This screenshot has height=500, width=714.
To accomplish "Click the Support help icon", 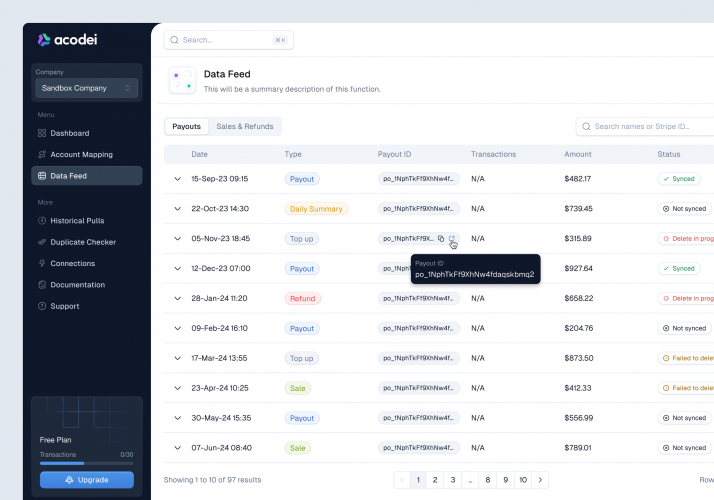I will [x=42, y=306].
